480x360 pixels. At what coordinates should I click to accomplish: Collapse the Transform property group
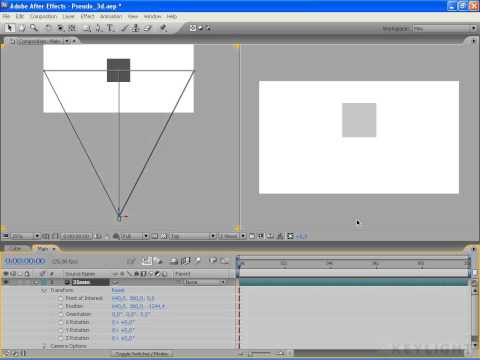[44, 290]
